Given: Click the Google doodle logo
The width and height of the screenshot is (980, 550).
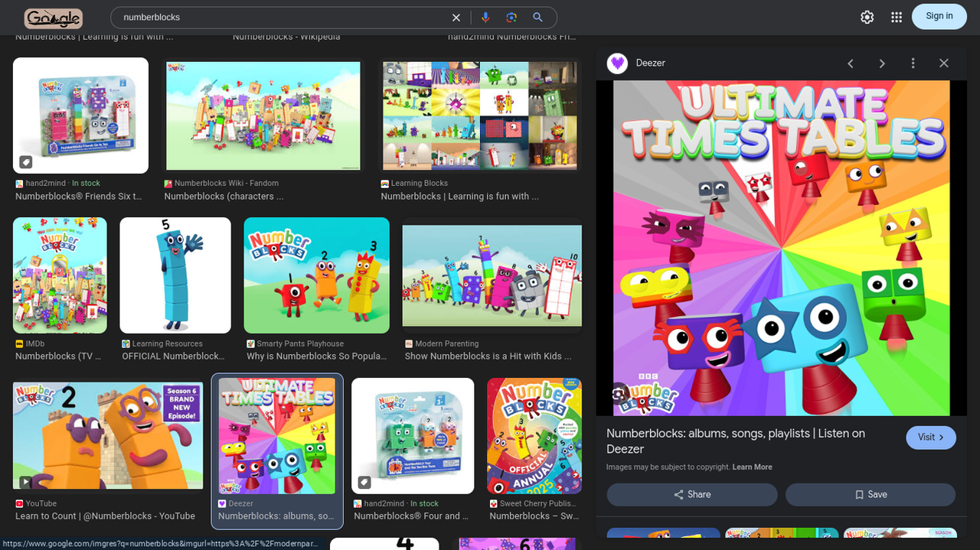Looking at the screenshot, I should tap(53, 18).
